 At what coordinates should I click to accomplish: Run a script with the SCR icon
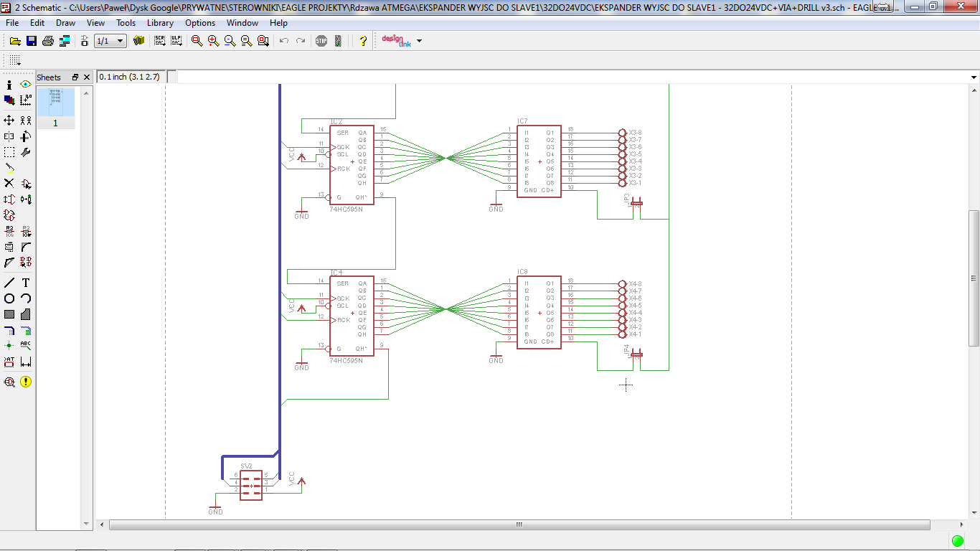(159, 41)
